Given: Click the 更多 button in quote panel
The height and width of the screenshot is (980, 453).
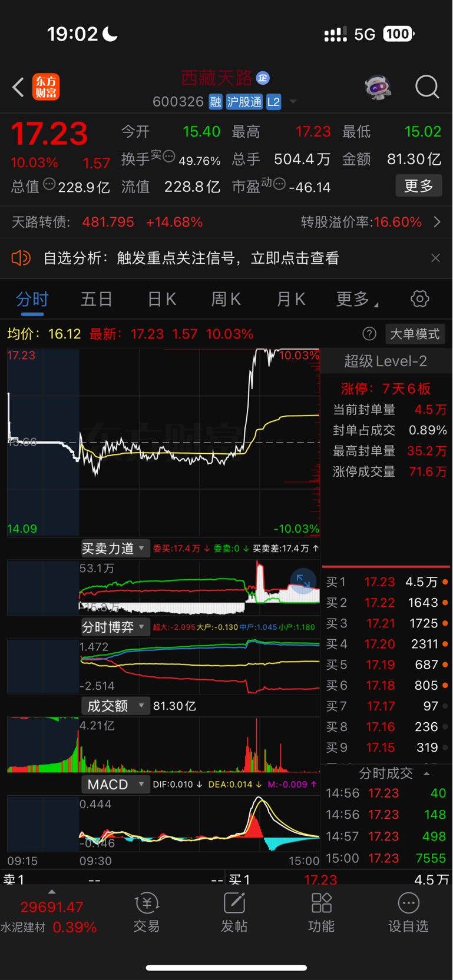Looking at the screenshot, I should pos(419,186).
